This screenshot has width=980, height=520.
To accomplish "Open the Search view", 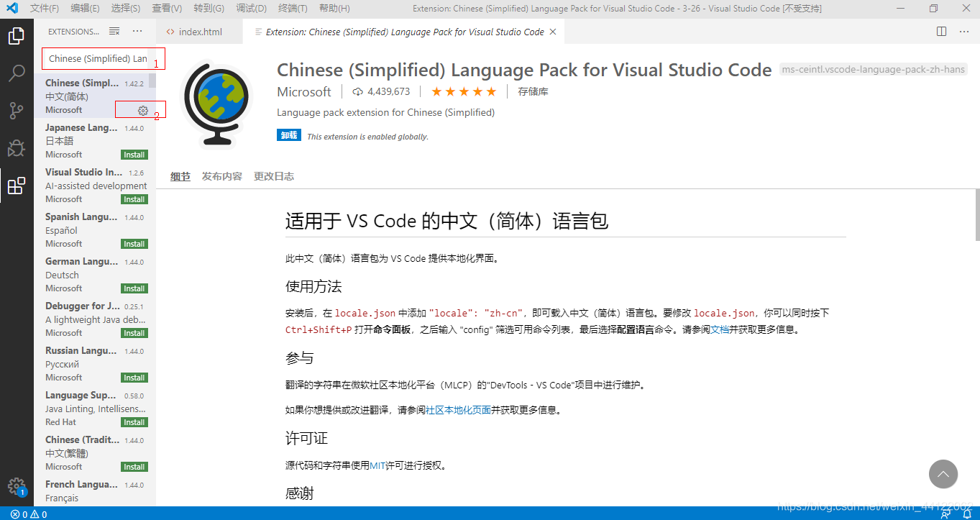I will (17, 73).
